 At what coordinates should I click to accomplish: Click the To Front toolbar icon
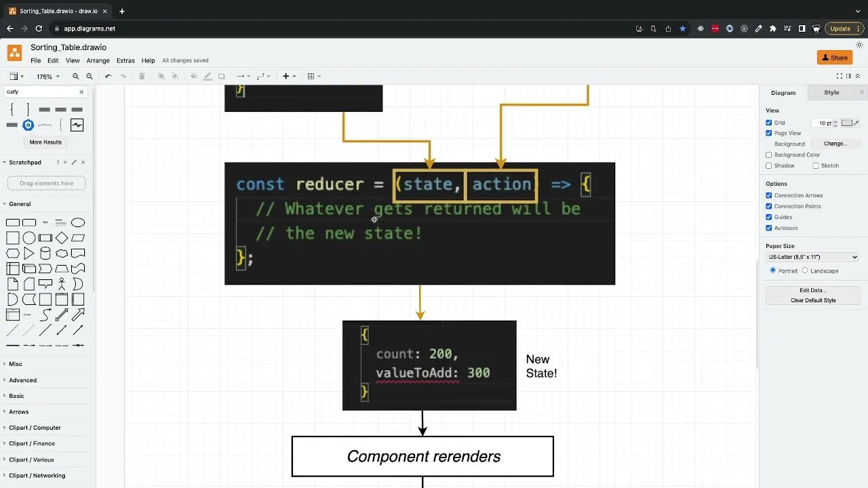pos(161,77)
